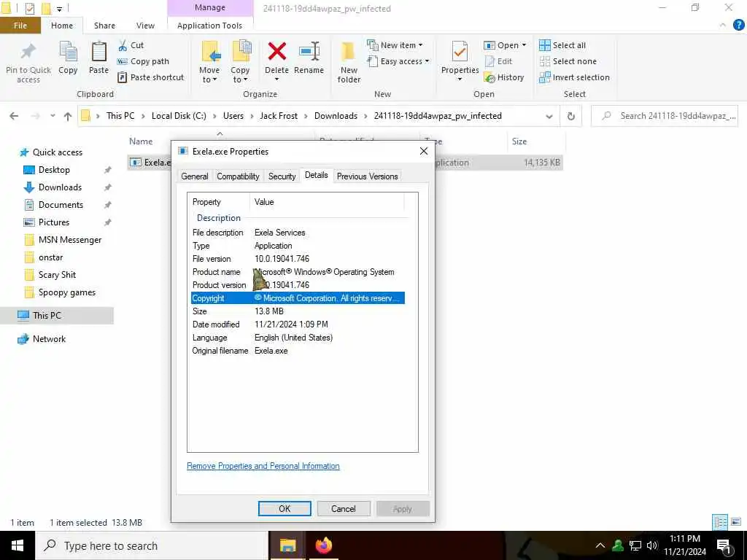
Task: Click the ribbon Properties icon
Action: (460, 52)
